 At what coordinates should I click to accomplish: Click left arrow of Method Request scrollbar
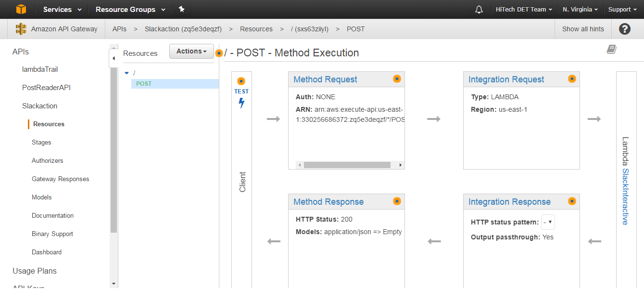(299, 165)
